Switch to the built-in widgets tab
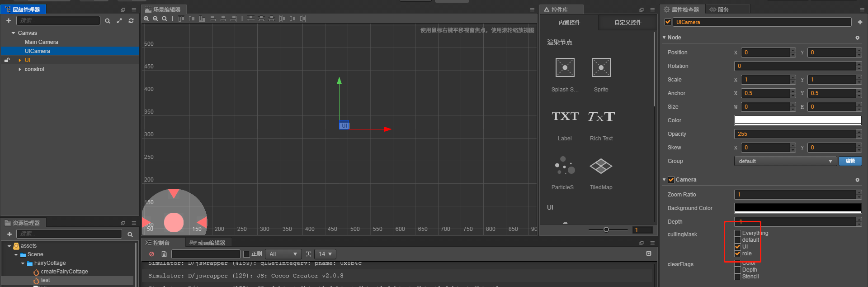 (x=569, y=22)
